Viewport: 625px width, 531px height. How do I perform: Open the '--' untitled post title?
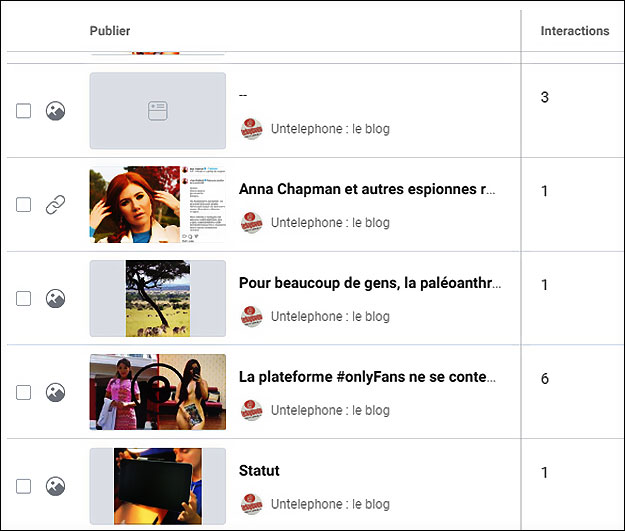tap(243, 95)
